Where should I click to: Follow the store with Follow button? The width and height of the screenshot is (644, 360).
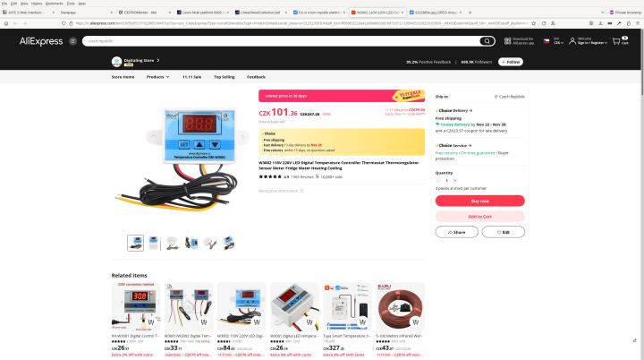511,62
